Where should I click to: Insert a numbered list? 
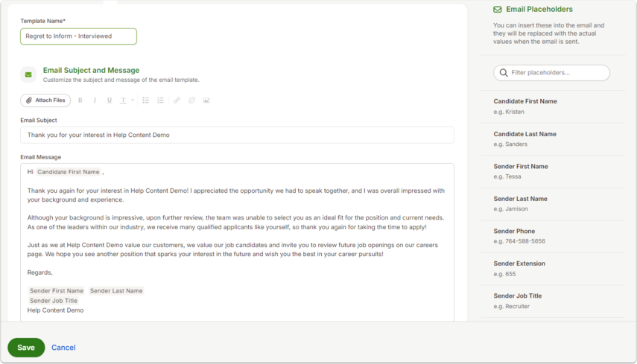pos(160,100)
